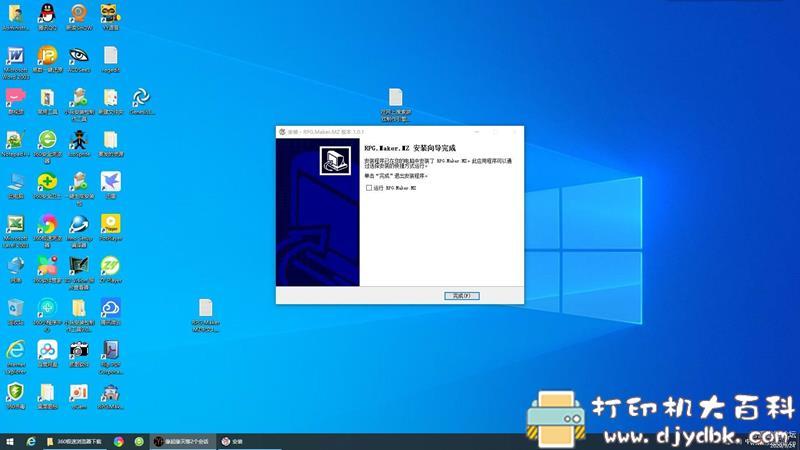This screenshot has width=800, height=450.
Task: Open the orange webcam-style shortcut icon
Action: click(79, 16)
